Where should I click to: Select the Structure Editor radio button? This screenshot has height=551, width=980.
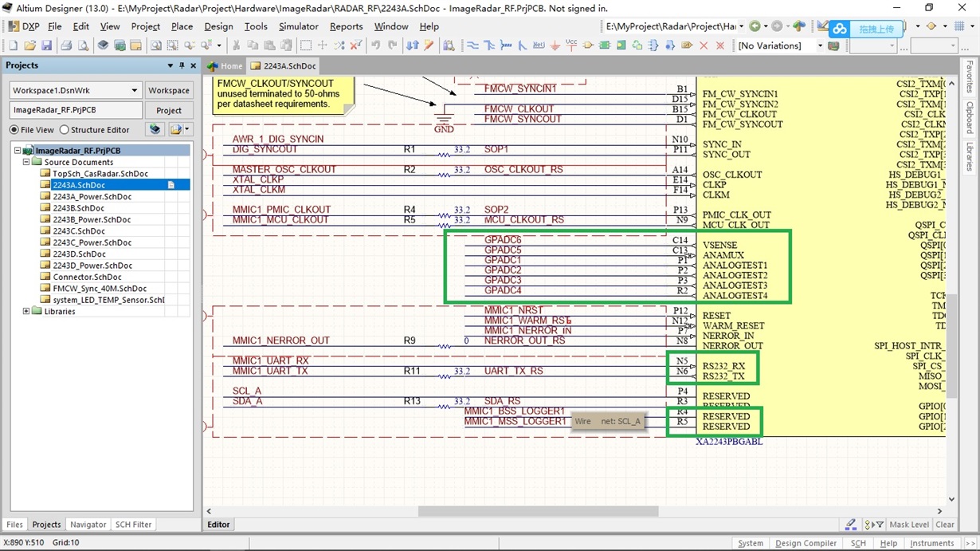(65, 129)
